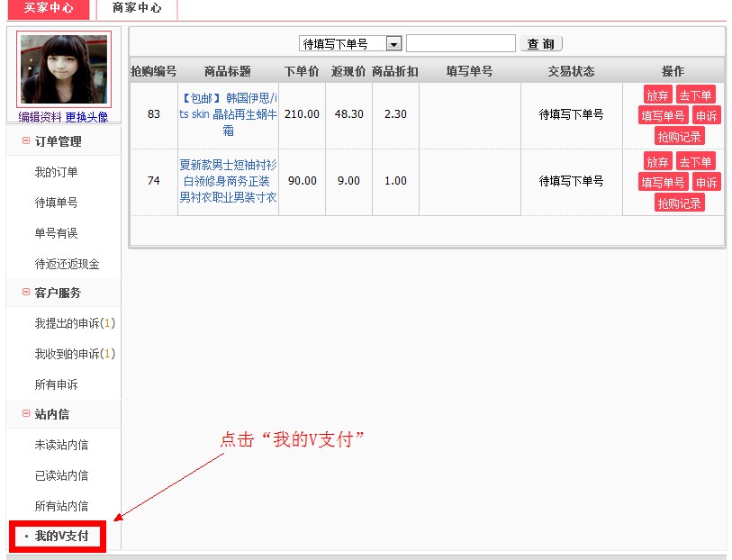Click the 商品折扣 column header
This screenshot has width=732, height=560.
[395, 71]
